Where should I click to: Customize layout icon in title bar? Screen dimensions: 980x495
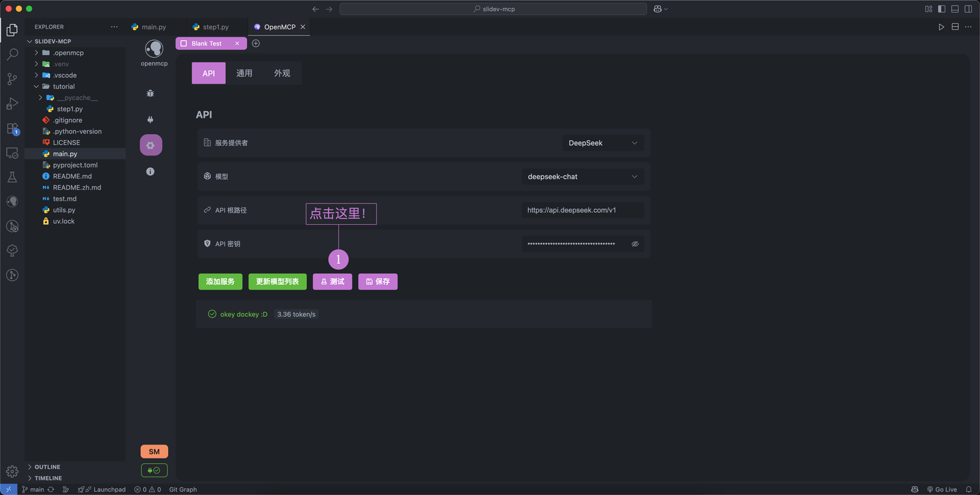pos(929,9)
